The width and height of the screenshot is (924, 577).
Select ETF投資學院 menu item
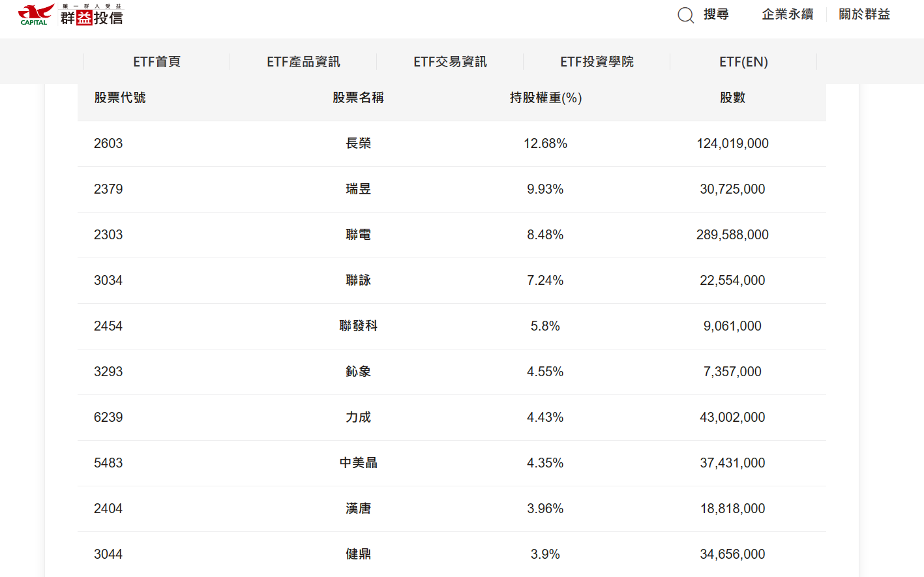click(597, 62)
